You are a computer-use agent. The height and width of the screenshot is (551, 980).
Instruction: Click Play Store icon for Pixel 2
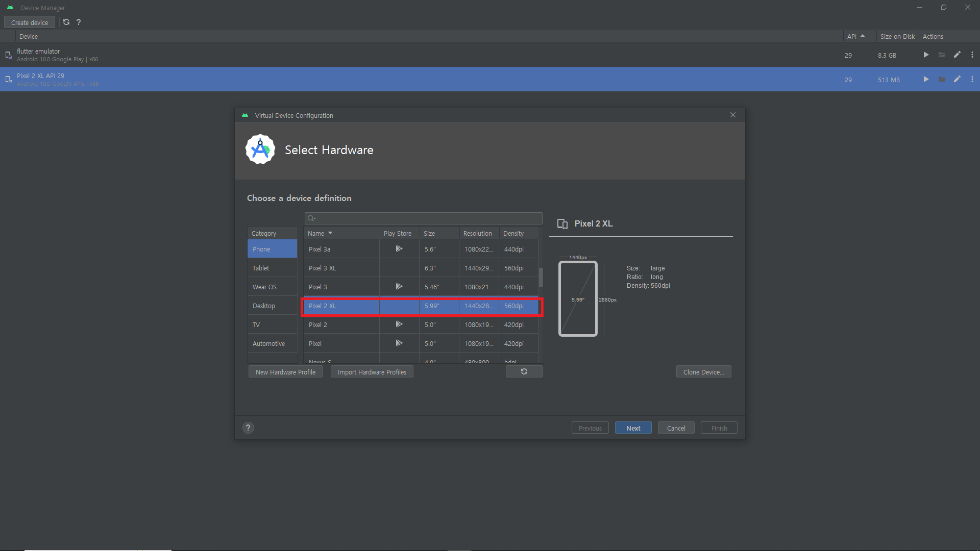(399, 324)
